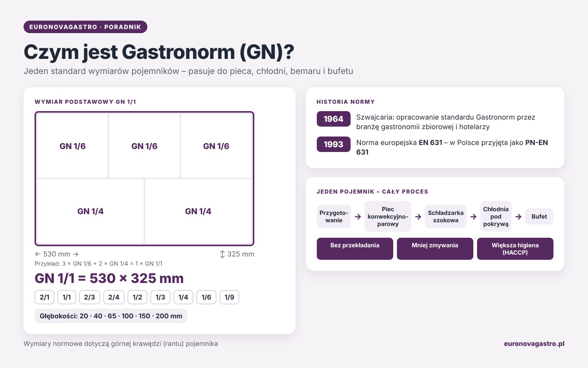Click the Bufet process step

[x=539, y=216]
